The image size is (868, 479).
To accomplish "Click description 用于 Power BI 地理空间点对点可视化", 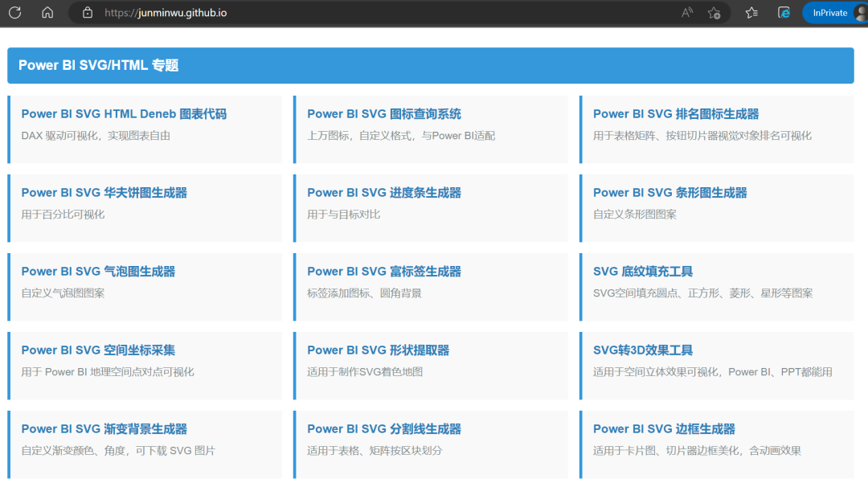I will click(108, 371).
